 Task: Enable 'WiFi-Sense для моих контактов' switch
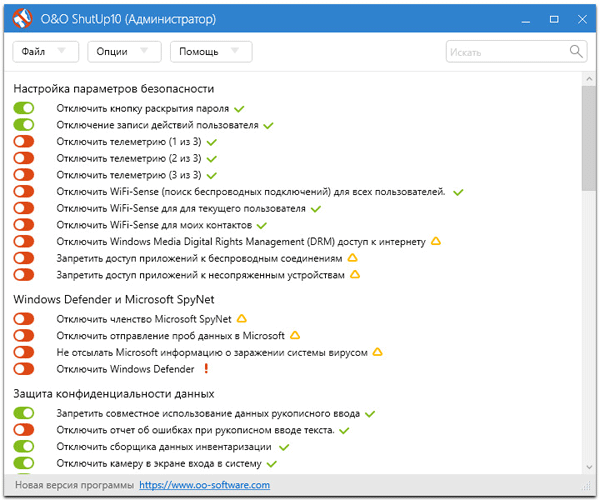pyautogui.click(x=24, y=225)
